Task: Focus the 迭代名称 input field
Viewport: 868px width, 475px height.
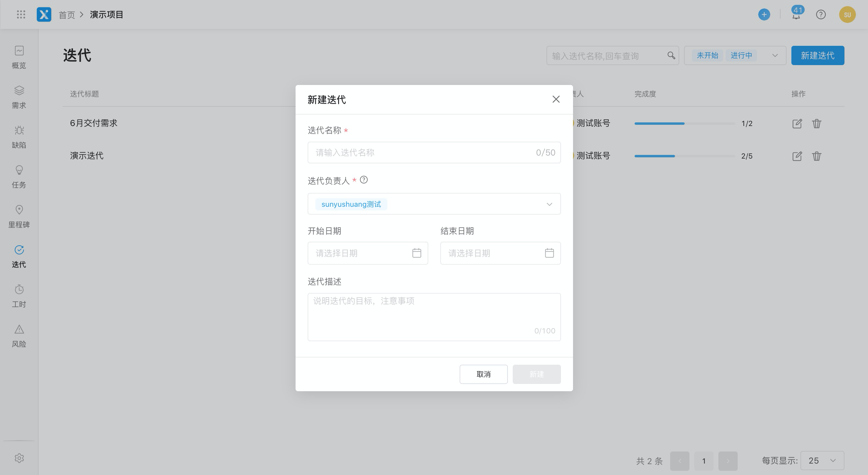Action: pos(421,153)
